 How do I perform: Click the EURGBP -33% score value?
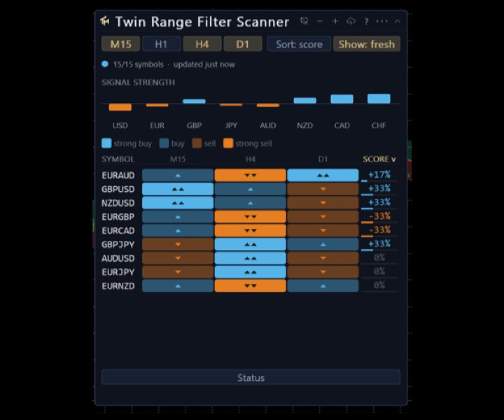pyautogui.click(x=379, y=216)
